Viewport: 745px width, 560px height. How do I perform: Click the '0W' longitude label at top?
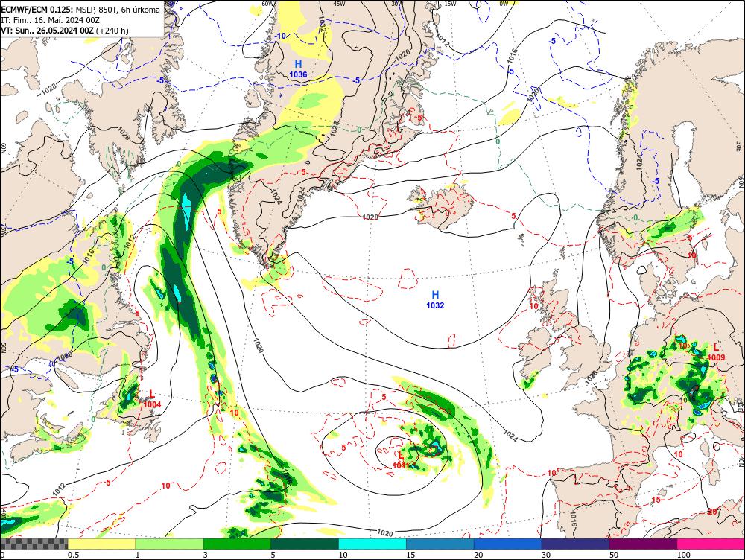504,3
